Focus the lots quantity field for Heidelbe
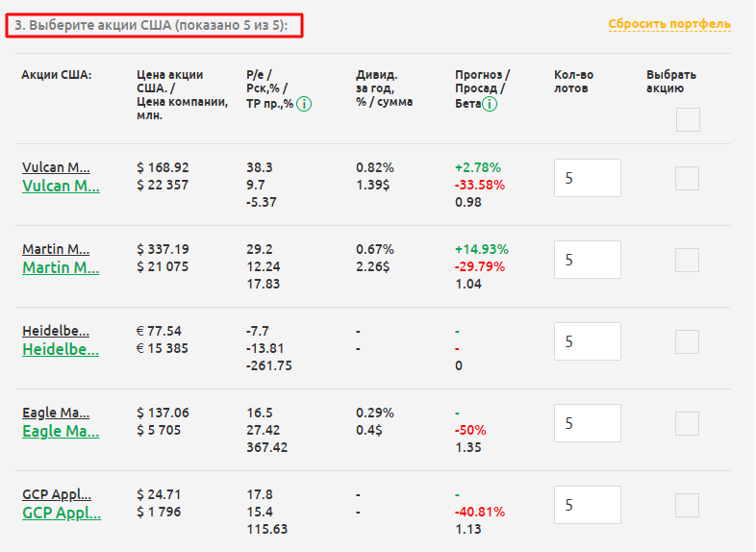 tap(588, 341)
